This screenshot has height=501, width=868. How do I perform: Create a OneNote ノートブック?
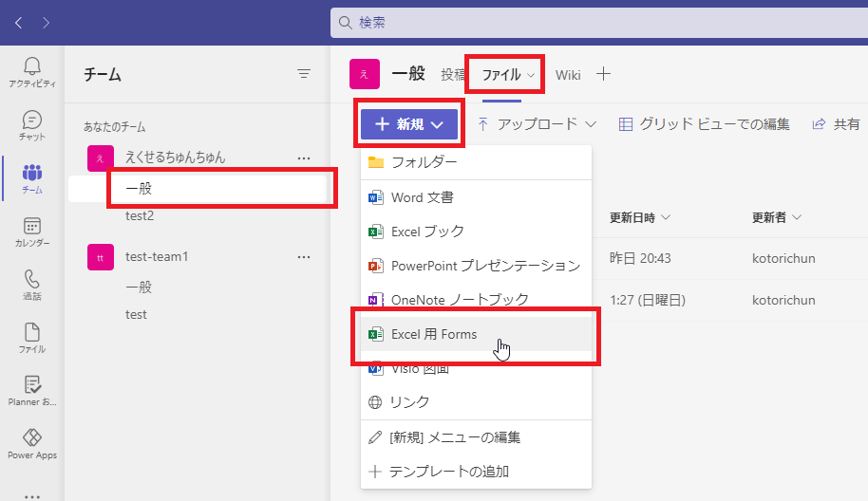click(476, 300)
